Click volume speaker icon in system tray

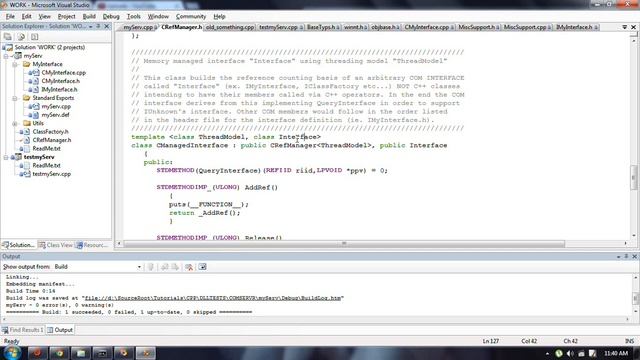pos(570,353)
